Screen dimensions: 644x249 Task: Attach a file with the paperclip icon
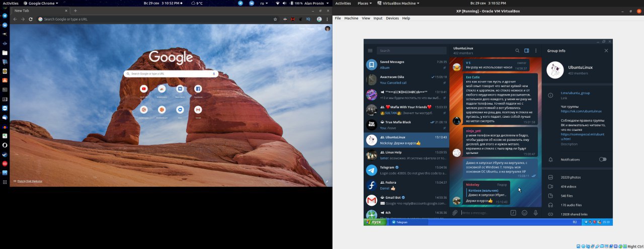[x=455, y=213]
